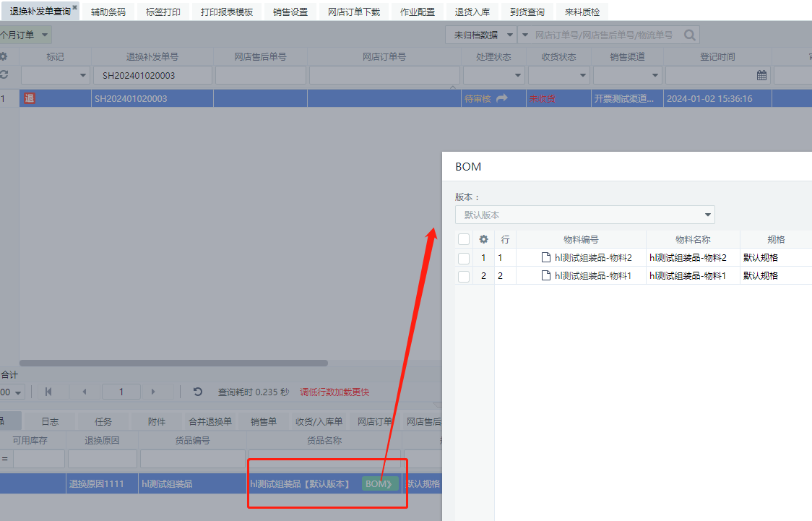This screenshot has width=812, height=521.
Task: Switch to 销售设置 tab
Action: (x=290, y=12)
